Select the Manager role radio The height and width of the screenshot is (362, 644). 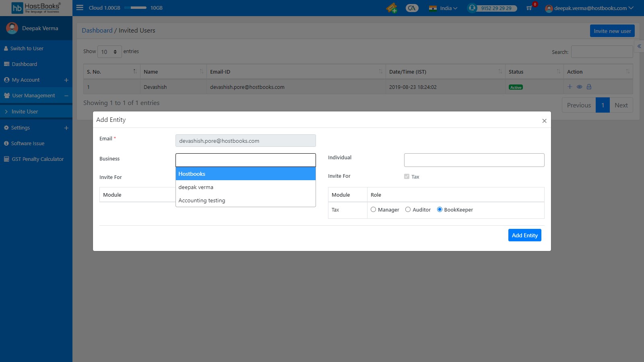click(x=373, y=210)
